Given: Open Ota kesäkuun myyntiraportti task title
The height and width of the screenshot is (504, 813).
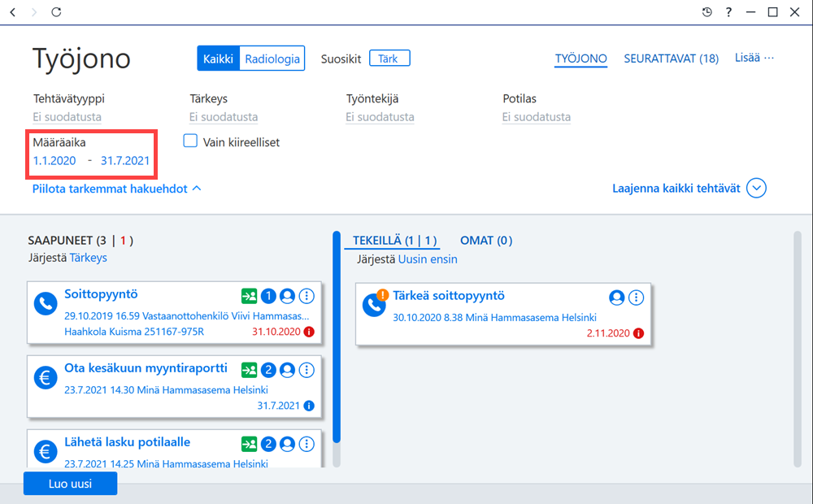Looking at the screenshot, I should 146,368.
